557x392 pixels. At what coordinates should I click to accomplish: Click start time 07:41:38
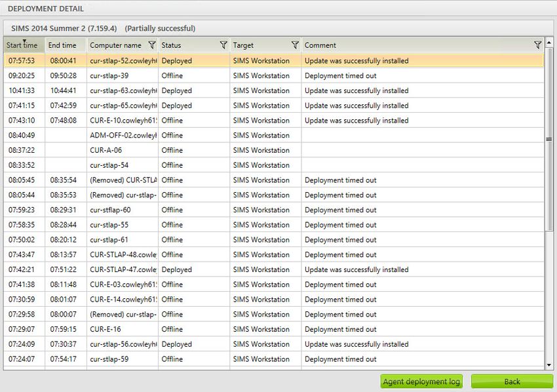(22, 284)
